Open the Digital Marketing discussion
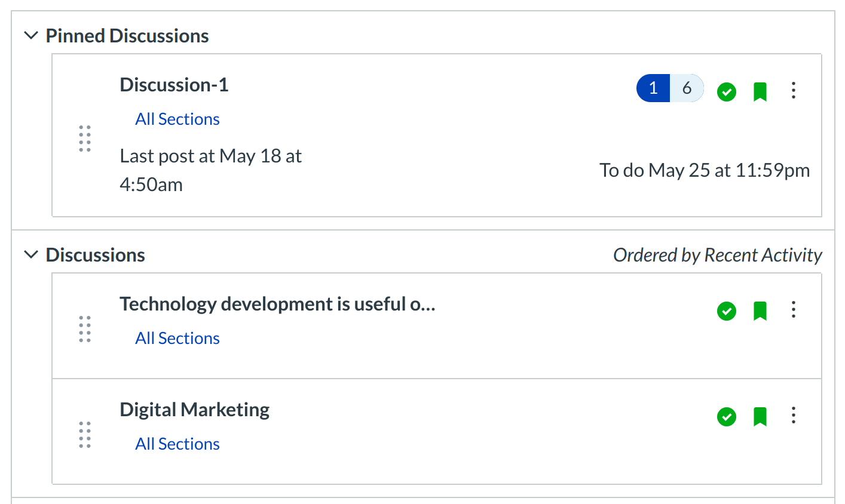The image size is (845, 504). coord(194,410)
